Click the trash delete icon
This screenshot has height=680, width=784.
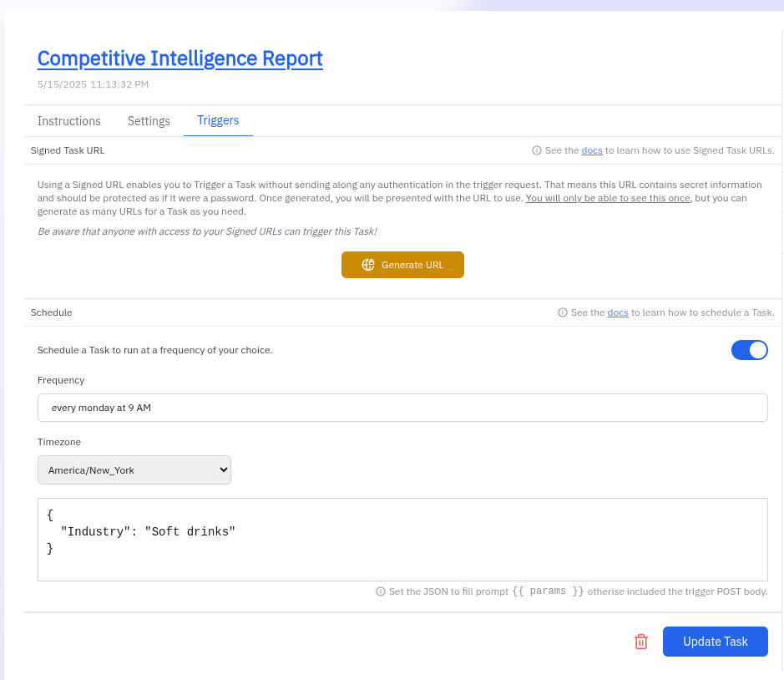pyautogui.click(x=641, y=642)
